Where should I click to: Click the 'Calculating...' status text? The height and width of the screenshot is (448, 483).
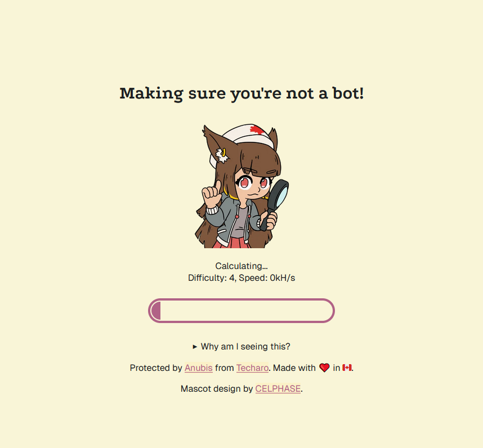click(x=241, y=266)
